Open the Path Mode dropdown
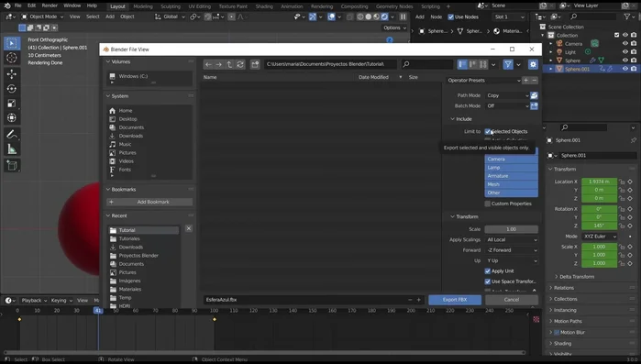The image size is (641, 364). click(x=507, y=95)
